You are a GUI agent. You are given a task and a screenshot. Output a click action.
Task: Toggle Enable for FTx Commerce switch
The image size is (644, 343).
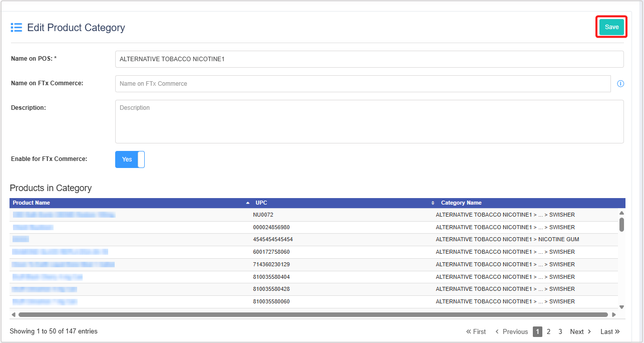(x=130, y=159)
